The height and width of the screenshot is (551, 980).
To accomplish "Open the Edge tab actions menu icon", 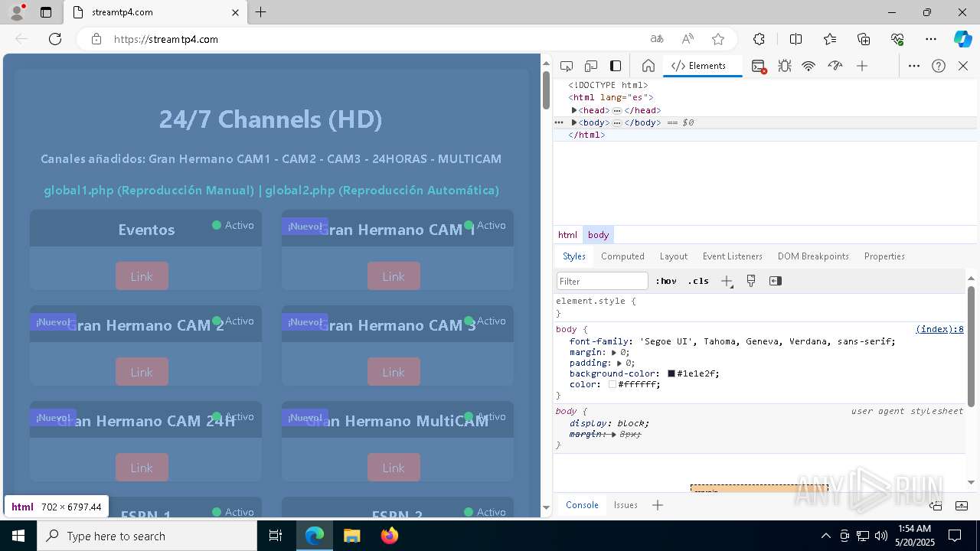I will pos(46,12).
